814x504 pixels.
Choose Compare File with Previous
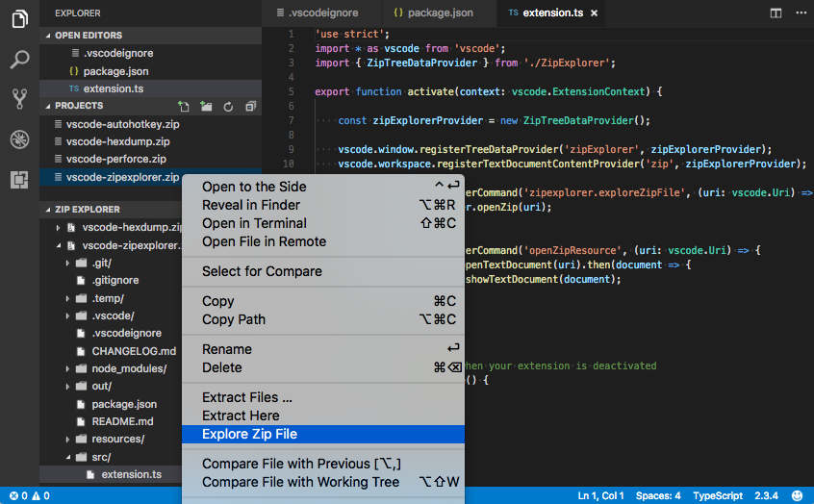click(x=323, y=464)
